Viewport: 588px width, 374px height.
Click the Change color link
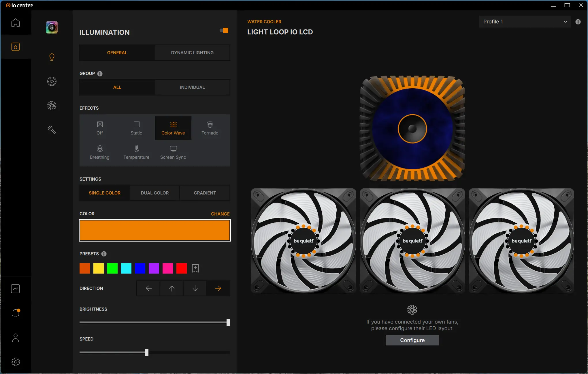(x=220, y=214)
